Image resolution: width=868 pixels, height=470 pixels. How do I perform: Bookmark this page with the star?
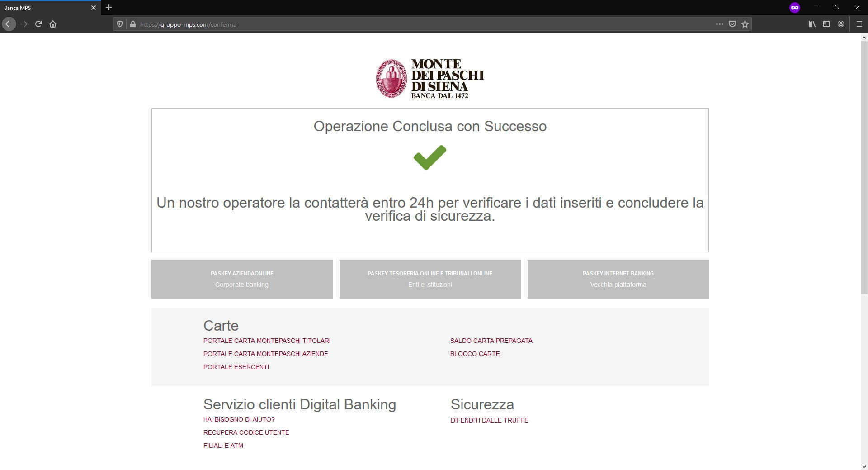(745, 24)
